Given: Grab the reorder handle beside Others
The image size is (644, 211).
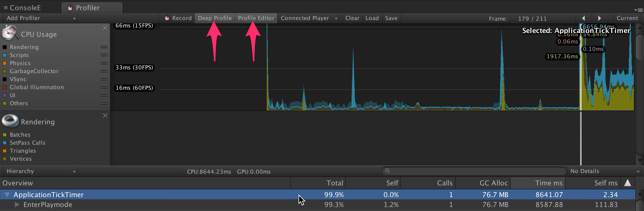Looking at the screenshot, I should [x=104, y=103].
